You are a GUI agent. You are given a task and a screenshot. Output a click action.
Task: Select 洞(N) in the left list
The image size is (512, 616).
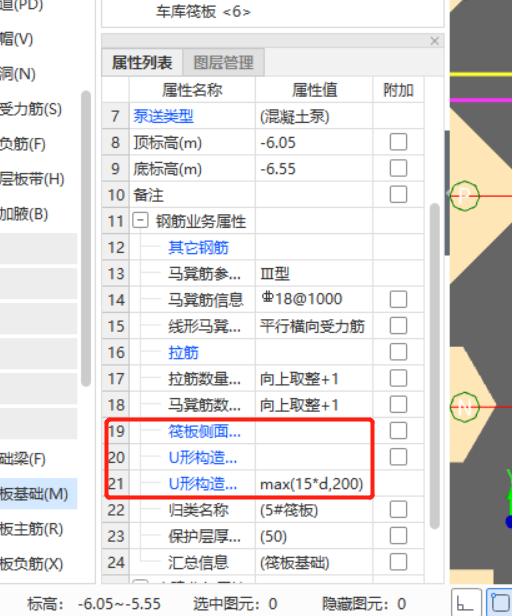pos(18,74)
